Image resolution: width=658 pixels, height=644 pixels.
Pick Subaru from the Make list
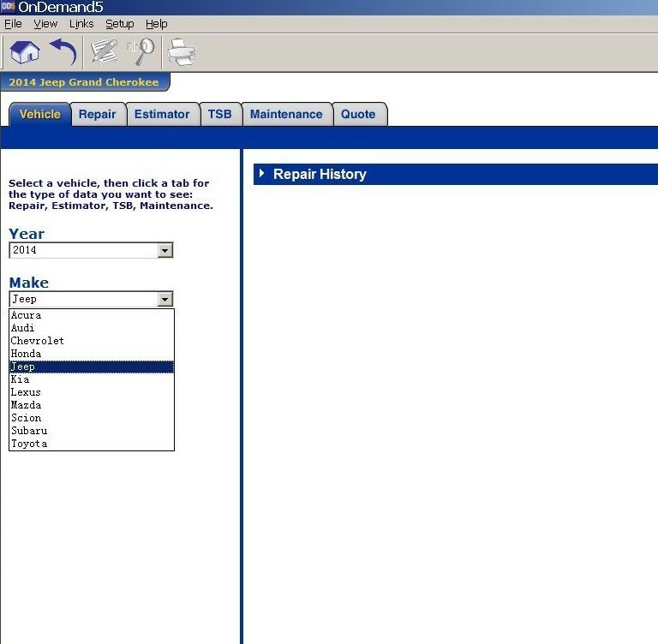29,431
